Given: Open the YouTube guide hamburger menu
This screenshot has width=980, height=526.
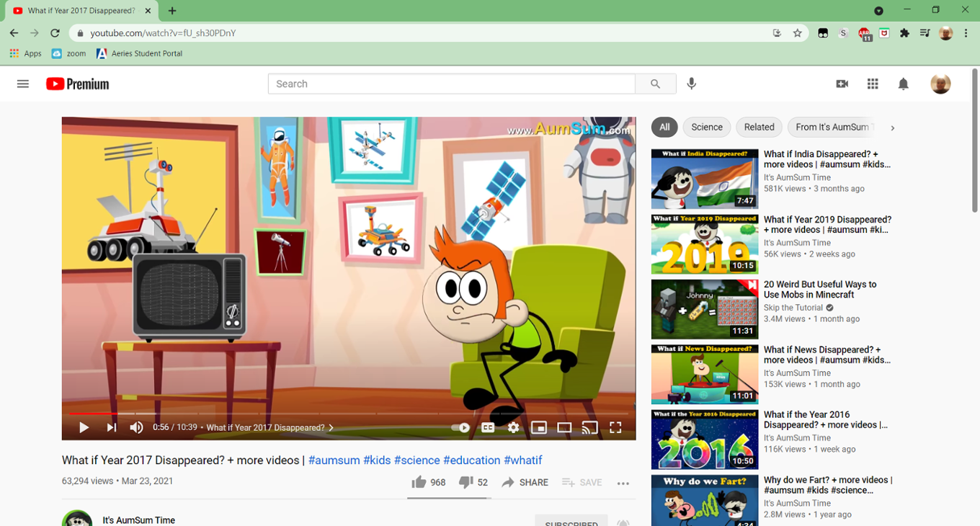Looking at the screenshot, I should point(23,84).
